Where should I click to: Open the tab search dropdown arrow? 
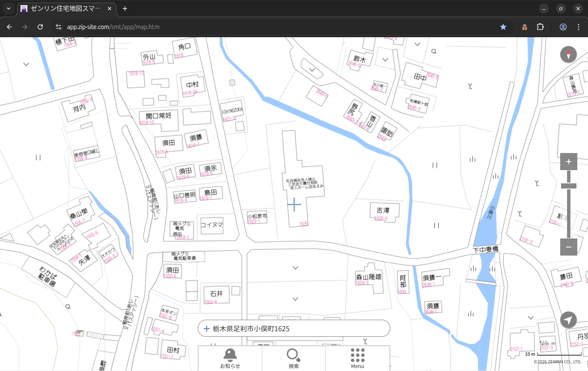click(x=8, y=9)
